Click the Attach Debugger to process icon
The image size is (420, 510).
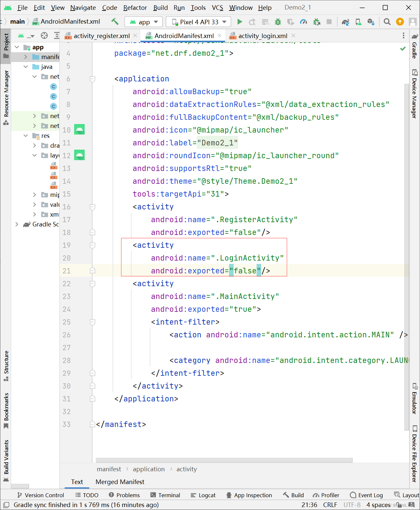click(317, 22)
